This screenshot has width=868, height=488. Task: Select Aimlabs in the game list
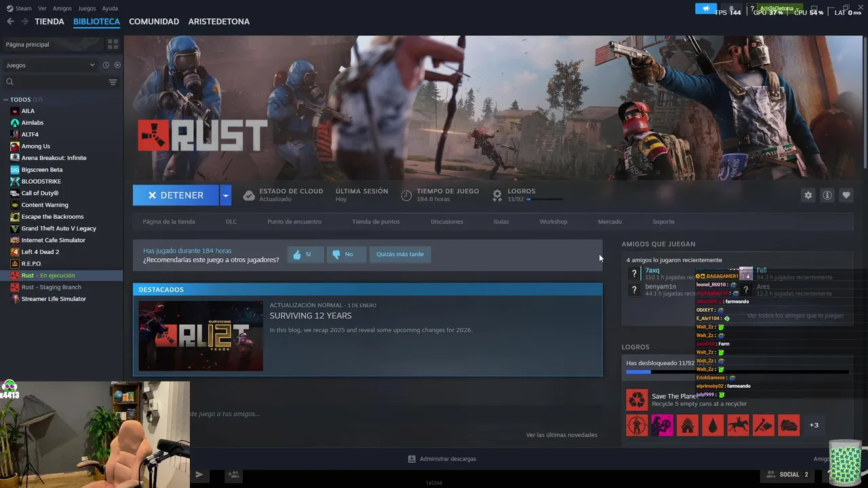coord(32,123)
